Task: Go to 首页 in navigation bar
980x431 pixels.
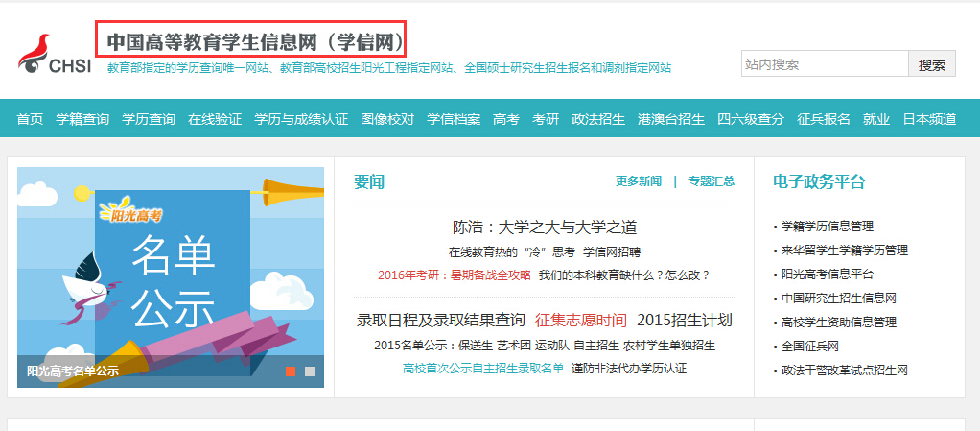Action: (x=30, y=119)
